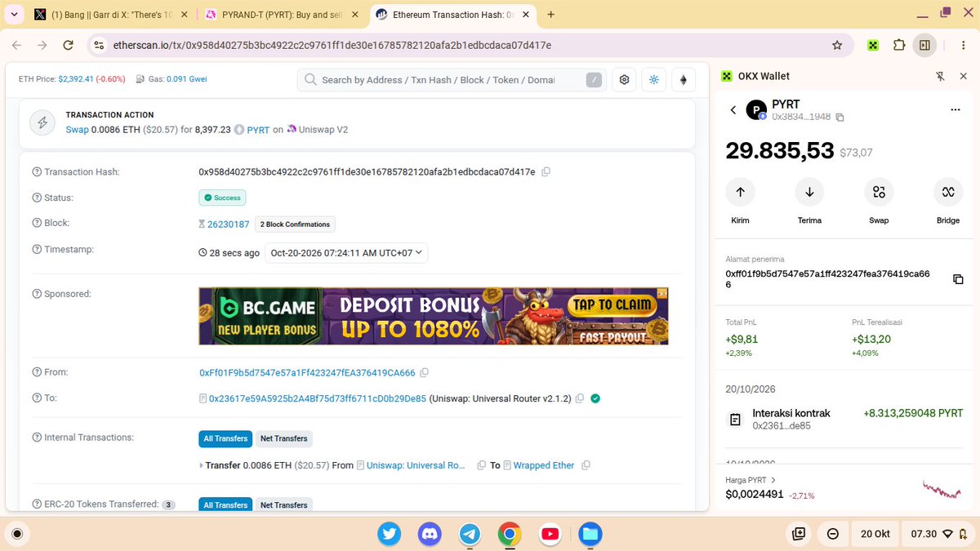The image size is (980, 551).
Task: Open the Chrome extensions puzzle icon
Action: (x=898, y=46)
